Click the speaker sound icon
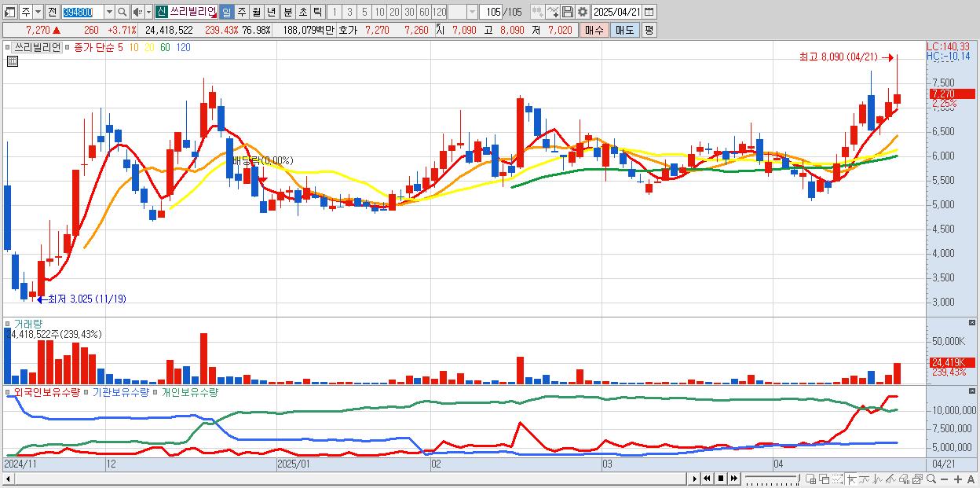Viewport: 980px width, 488px height. [x=137, y=12]
